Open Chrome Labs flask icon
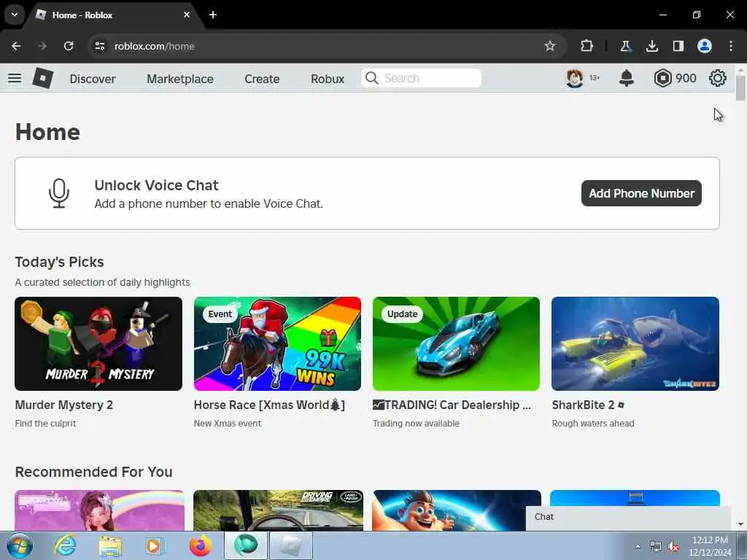This screenshot has height=560, width=747. 625,46
